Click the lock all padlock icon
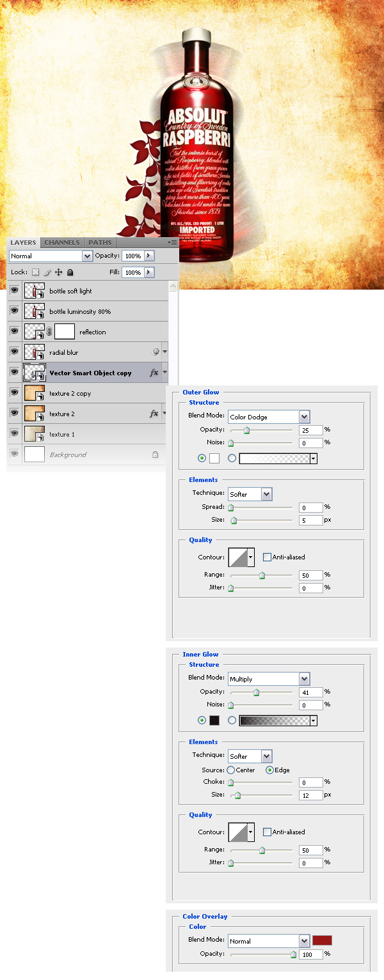The height and width of the screenshot is (980, 384). (x=70, y=272)
